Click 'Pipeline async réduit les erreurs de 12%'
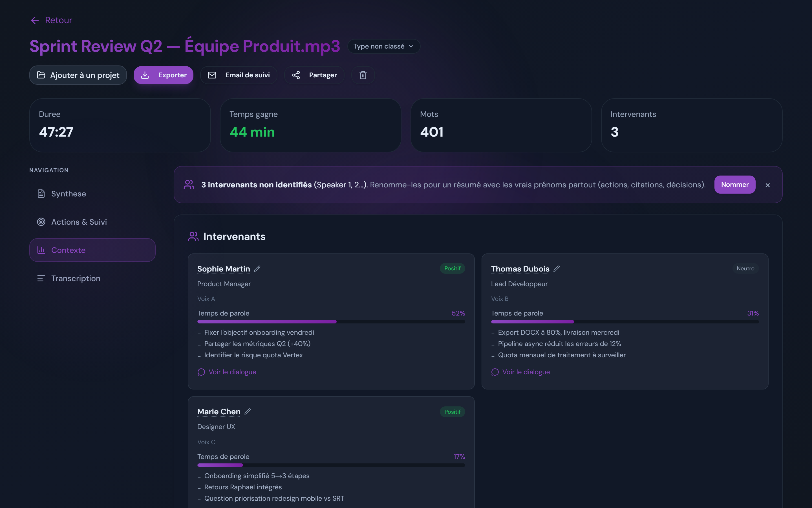This screenshot has width=812, height=508. coord(559,344)
